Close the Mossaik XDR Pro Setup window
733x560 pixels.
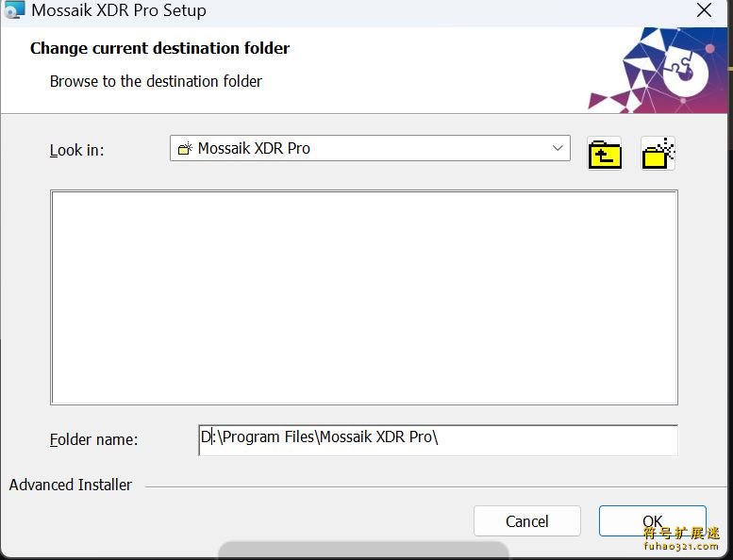coord(704,9)
